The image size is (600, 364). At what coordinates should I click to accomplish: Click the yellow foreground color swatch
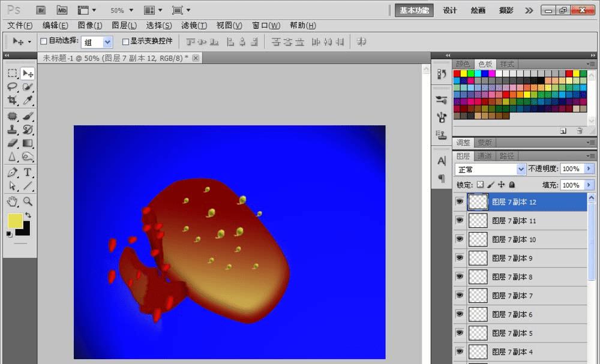point(15,221)
